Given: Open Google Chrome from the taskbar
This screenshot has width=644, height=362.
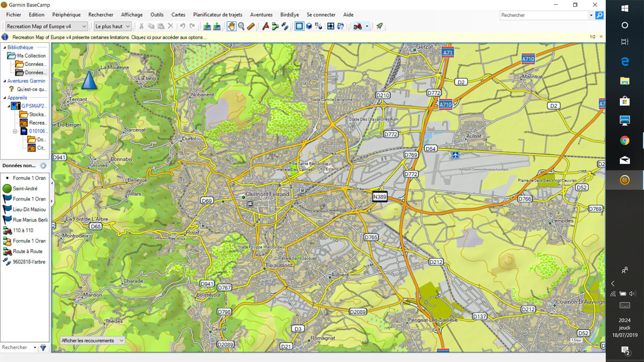Looking at the screenshot, I should click(x=625, y=141).
